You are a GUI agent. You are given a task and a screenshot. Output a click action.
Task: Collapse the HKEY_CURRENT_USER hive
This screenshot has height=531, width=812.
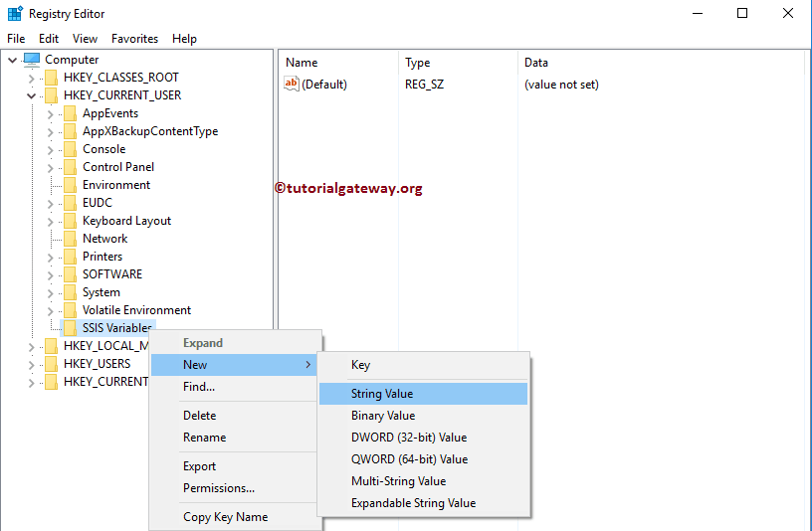click(x=31, y=95)
